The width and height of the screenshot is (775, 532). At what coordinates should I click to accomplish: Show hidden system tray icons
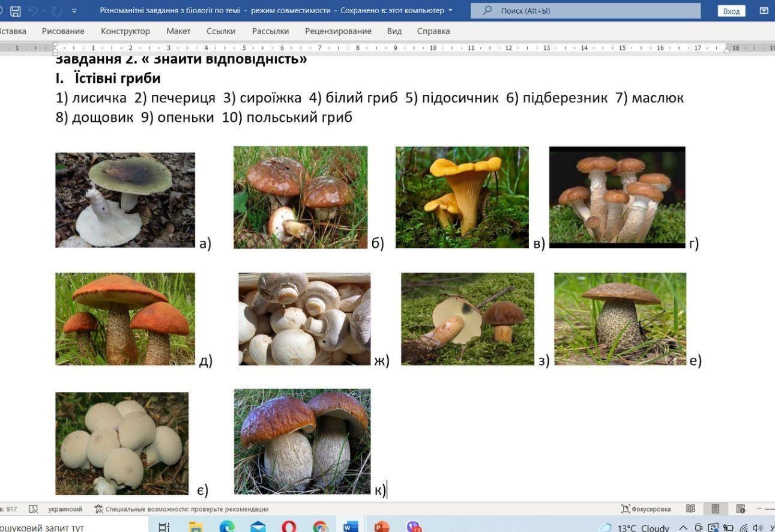(683, 528)
